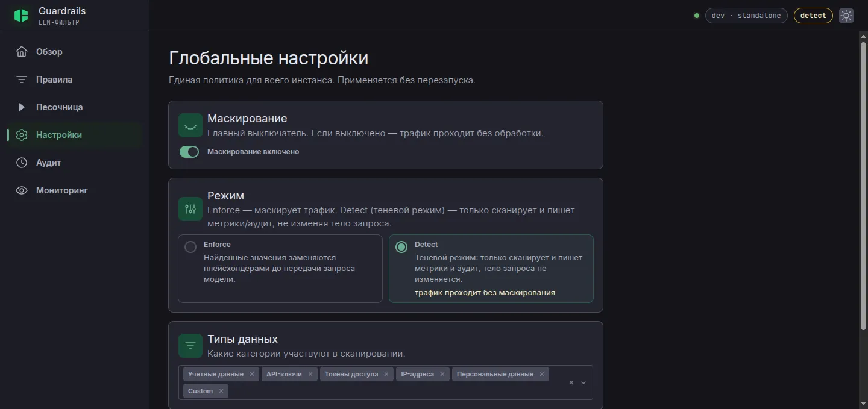
Task: Click the Обзор home icon
Action: 22,52
